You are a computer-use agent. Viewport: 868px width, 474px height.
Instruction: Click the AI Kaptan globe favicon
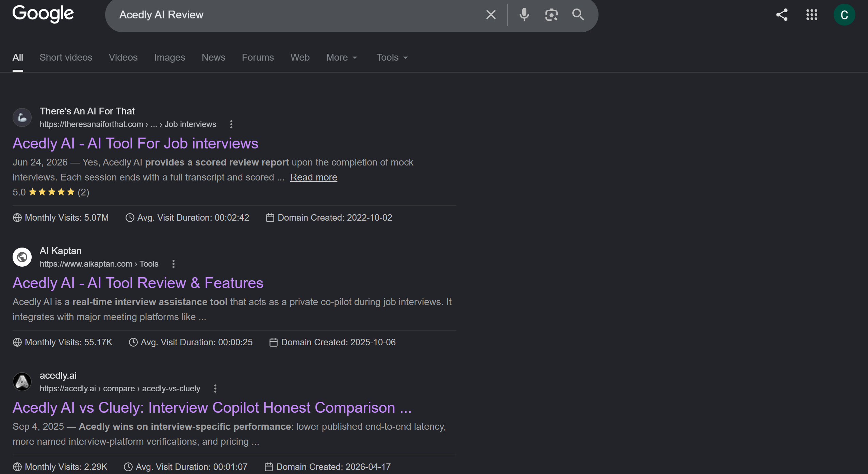(x=22, y=257)
